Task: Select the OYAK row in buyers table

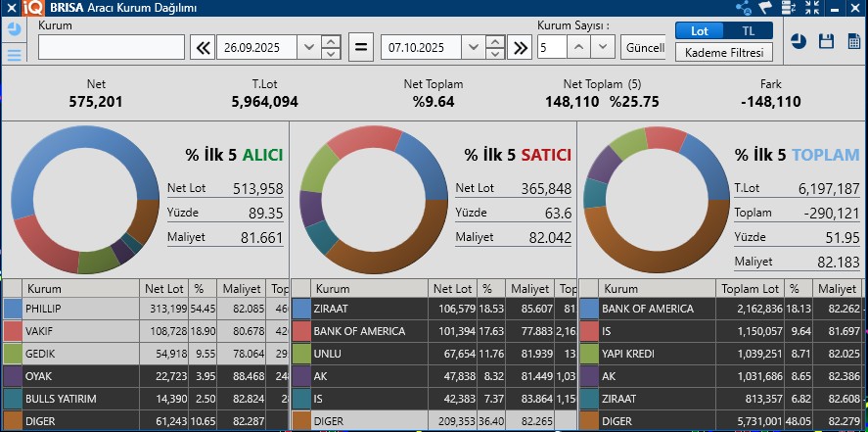Action: [x=146, y=376]
